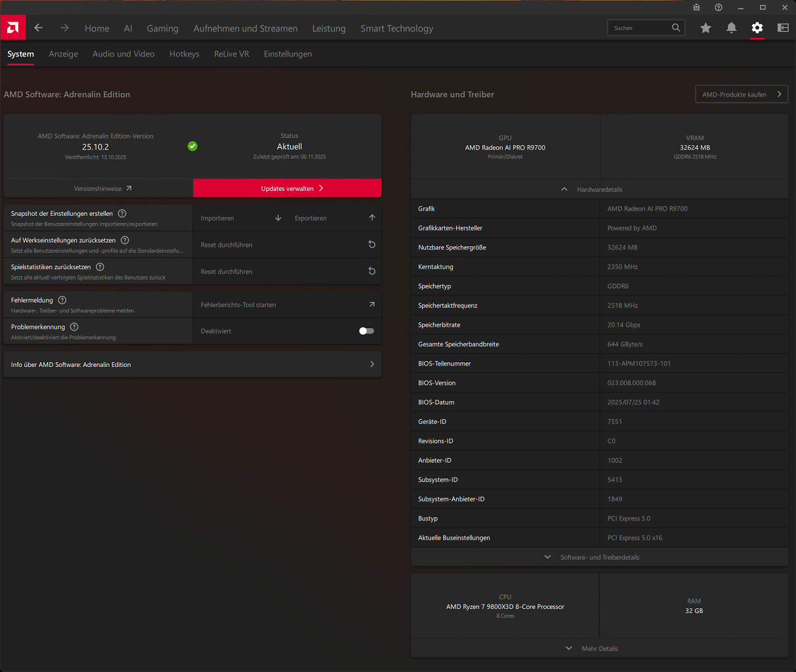The height and width of the screenshot is (672, 796).
Task: Click Geräte-ID value 7551
Action: pos(615,421)
